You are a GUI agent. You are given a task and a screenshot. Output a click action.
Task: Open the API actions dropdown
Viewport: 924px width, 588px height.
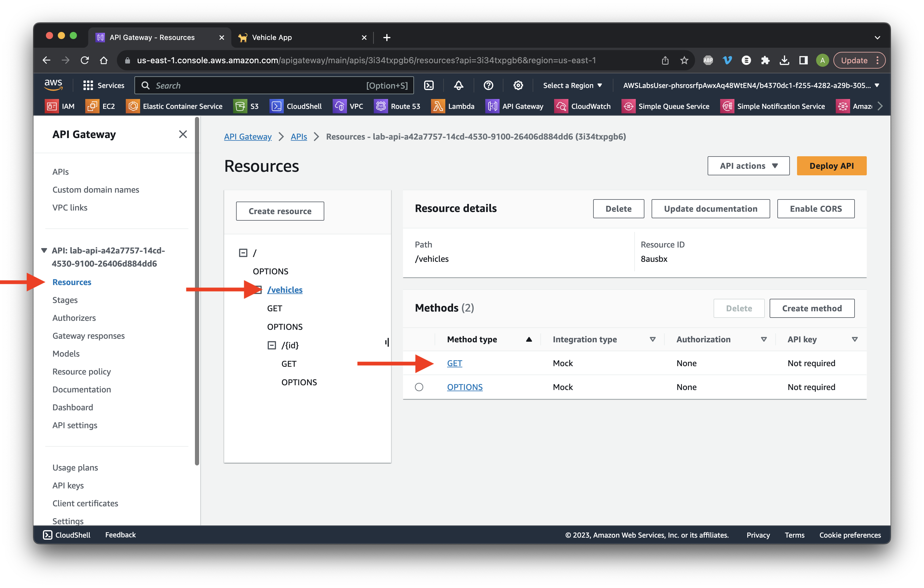(748, 166)
